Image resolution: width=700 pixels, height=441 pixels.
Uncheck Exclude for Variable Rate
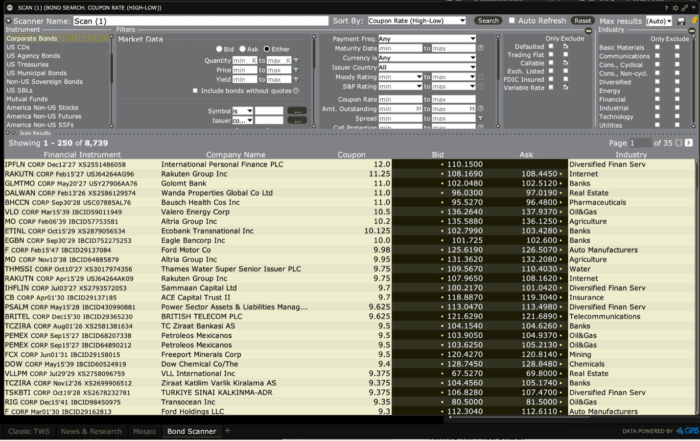click(566, 87)
